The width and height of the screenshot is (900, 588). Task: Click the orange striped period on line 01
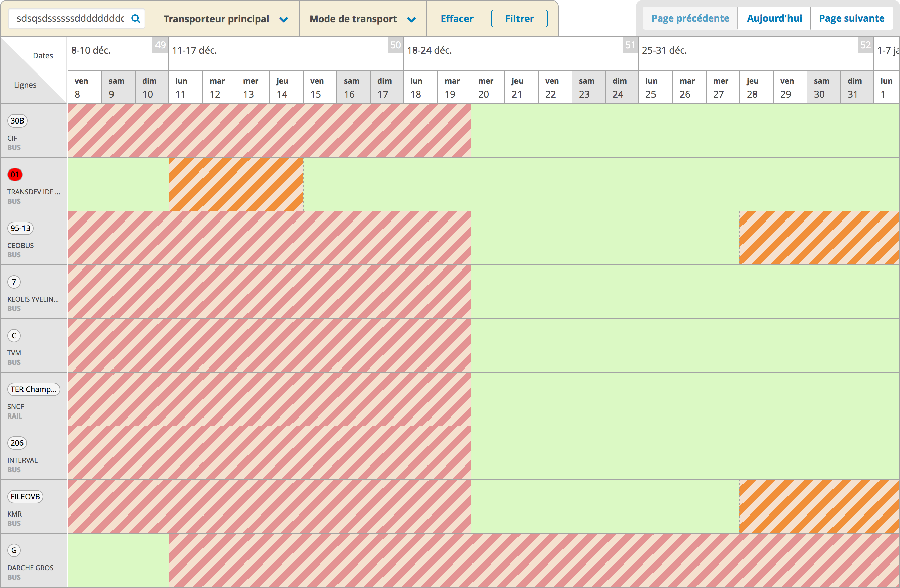coord(236,184)
